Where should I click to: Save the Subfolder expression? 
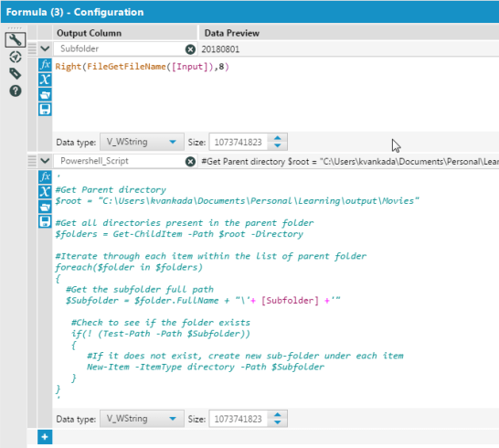[x=45, y=109]
